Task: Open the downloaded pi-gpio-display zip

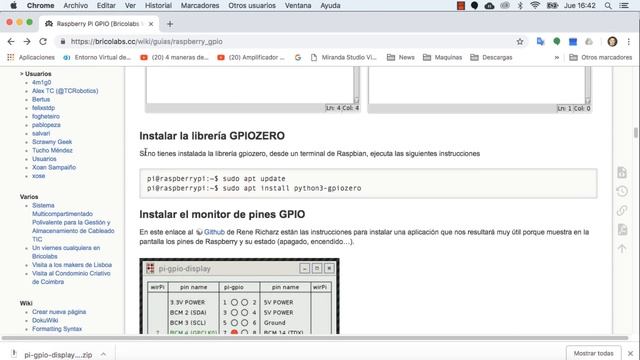Action: pos(58,355)
